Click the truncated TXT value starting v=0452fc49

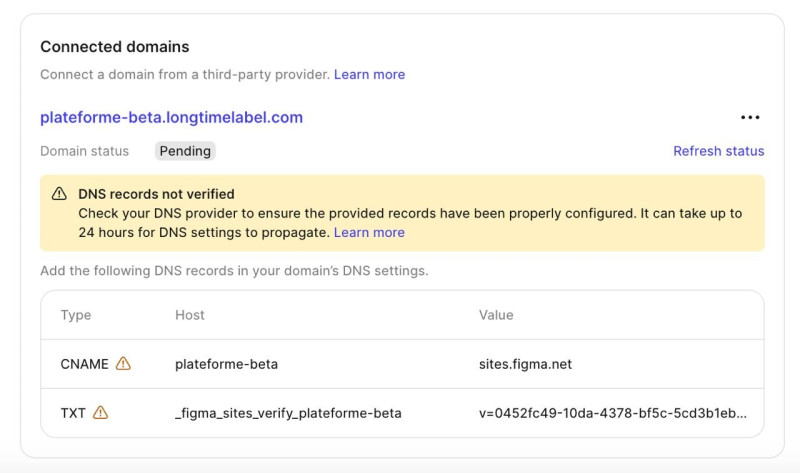click(x=612, y=413)
